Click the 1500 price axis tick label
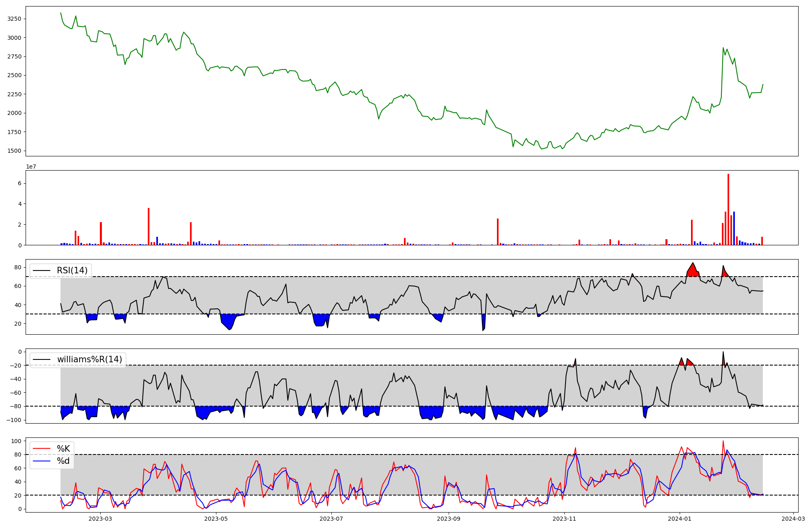This screenshot has width=812, height=528. pyautogui.click(x=15, y=151)
